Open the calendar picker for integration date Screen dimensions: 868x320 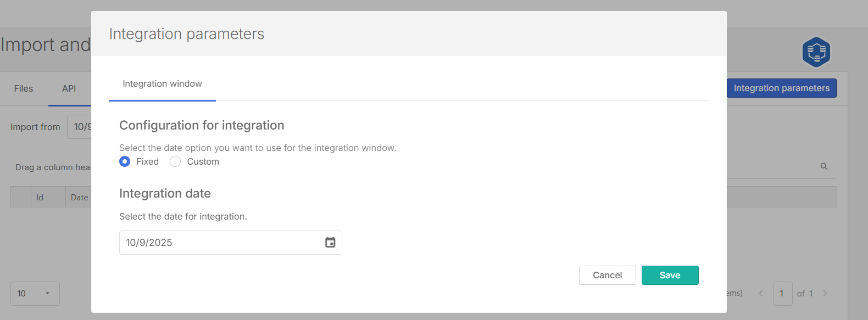(330, 243)
